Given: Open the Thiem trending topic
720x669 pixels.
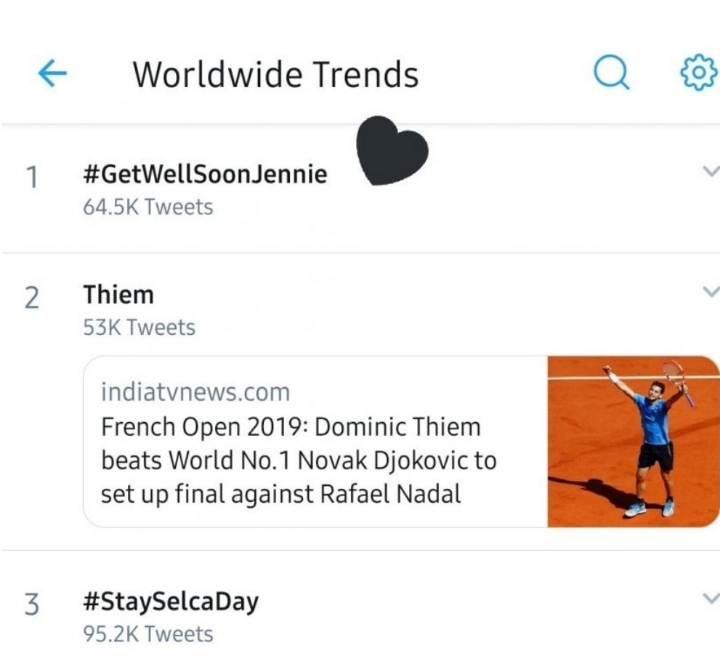Looking at the screenshot, I should (x=118, y=295).
